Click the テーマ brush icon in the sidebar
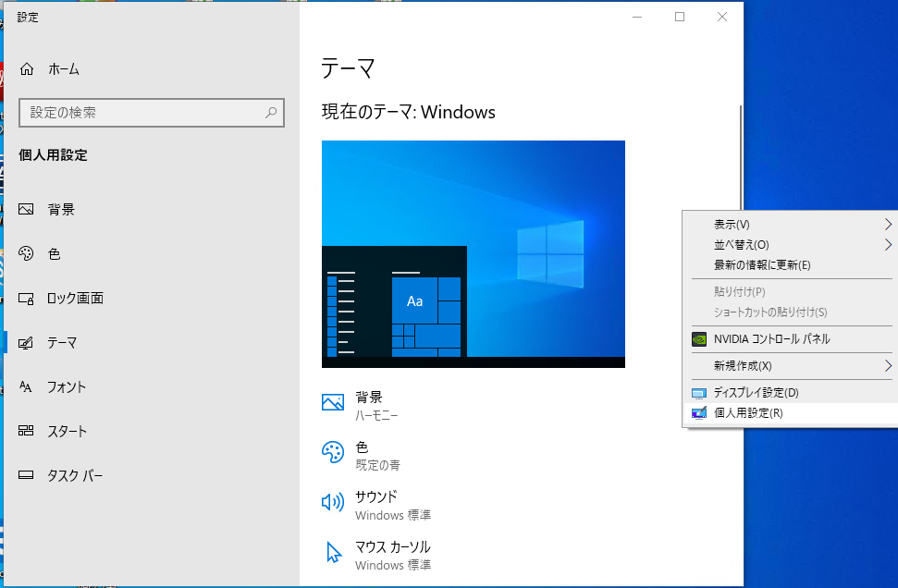The image size is (898, 588). tap(26, 342)
